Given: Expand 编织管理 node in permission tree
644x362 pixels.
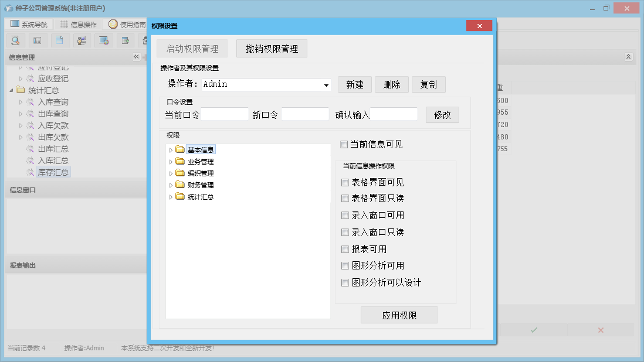Looking at the screenshot, I should point(171,173).
